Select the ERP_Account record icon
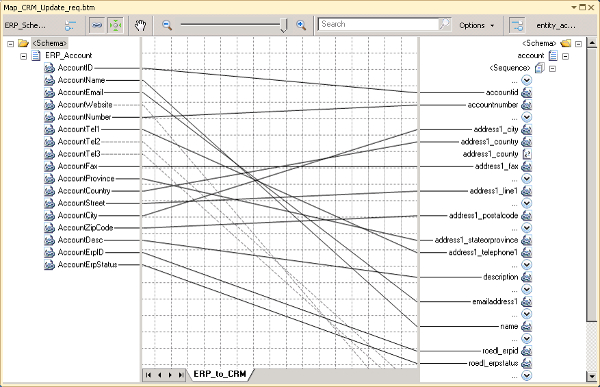Viewport: 600px width, 387px height. coord(36,56)
